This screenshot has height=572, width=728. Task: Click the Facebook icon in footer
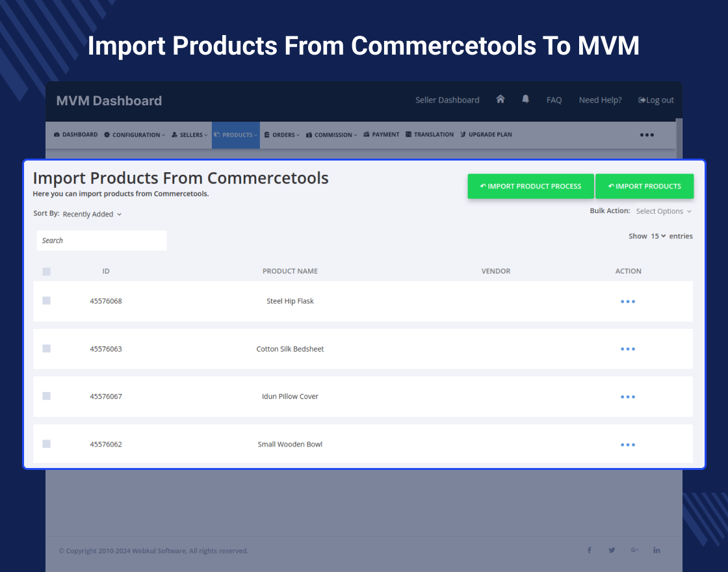pyautogui.click(x=589, y=550)
